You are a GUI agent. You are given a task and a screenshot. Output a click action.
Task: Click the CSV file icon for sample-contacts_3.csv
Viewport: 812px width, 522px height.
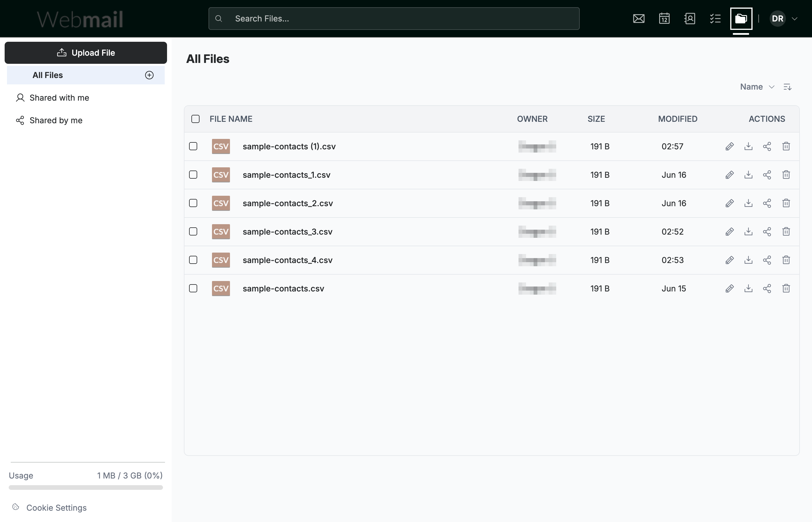coord(221,232)
